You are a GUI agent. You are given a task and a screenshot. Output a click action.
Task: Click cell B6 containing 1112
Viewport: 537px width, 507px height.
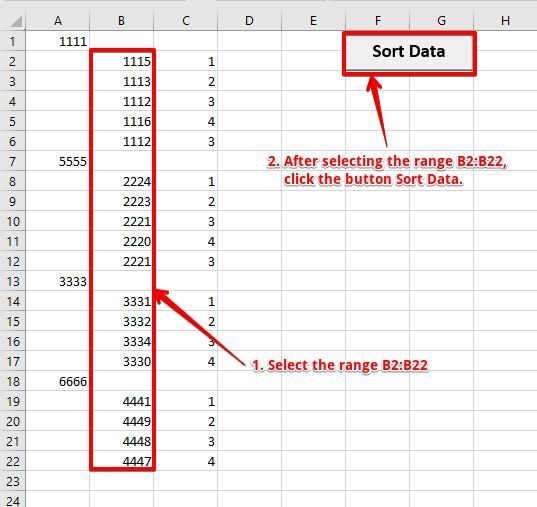122,141
